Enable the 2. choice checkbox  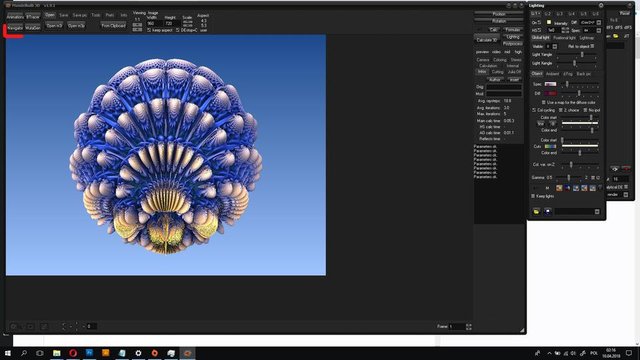(x=561, y=110)
